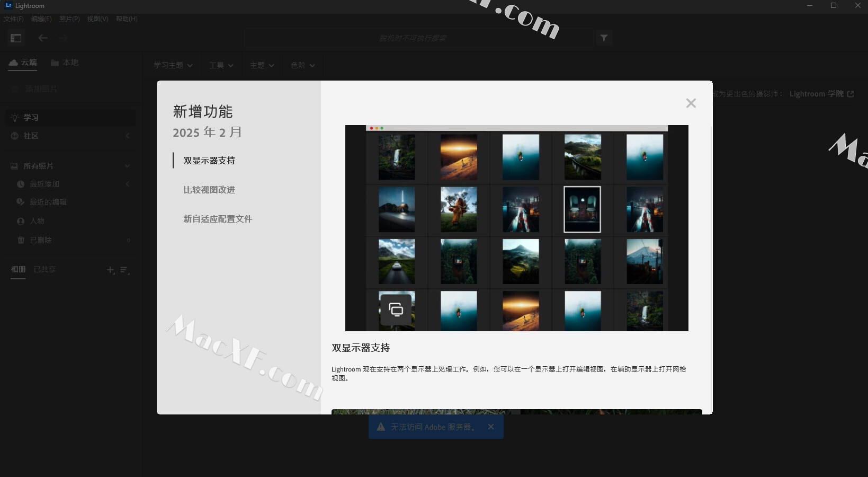Go back with the left arrow icon
The height and width of the screenshot is (477, 868).
point(43,38)
